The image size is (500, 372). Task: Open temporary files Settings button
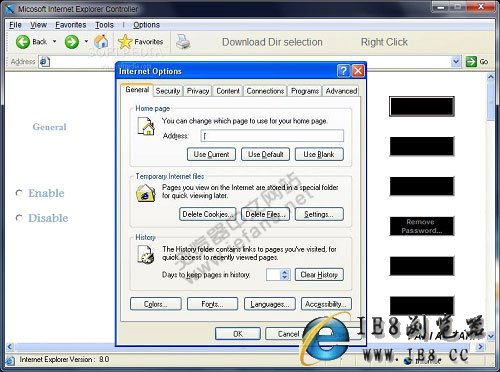tap(319, 214)
